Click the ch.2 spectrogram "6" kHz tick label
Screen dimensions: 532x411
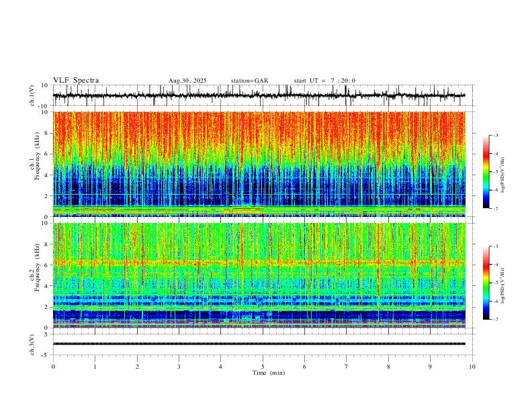click(x=46, y=265)
